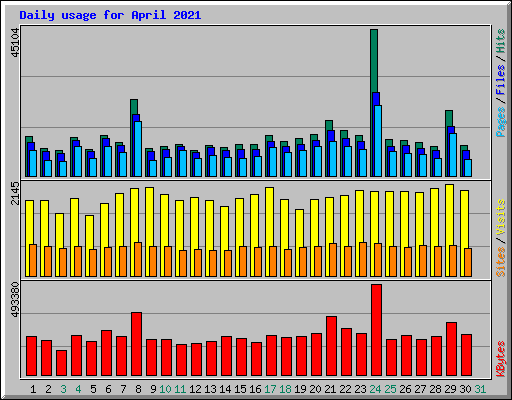Click the cyan pages bar for day 29
Image resolution: width=512 pixels, height=400 pixels.
[x=453, y=155]
